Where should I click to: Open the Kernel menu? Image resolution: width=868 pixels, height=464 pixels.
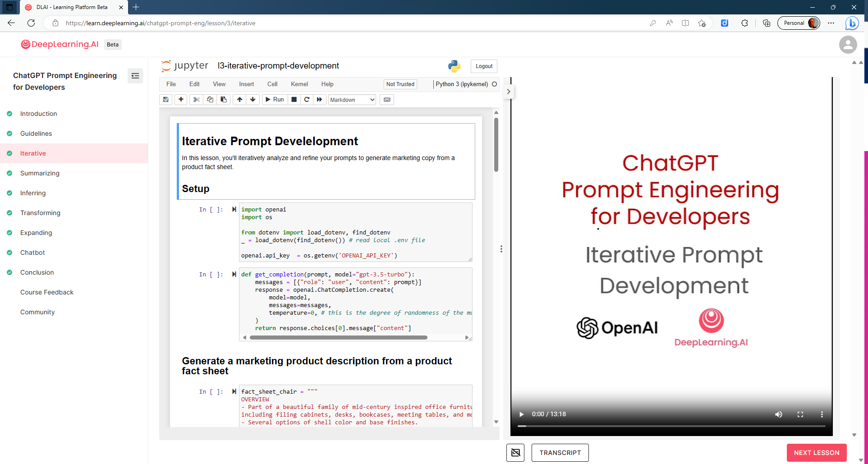click(x=299, y=84)
